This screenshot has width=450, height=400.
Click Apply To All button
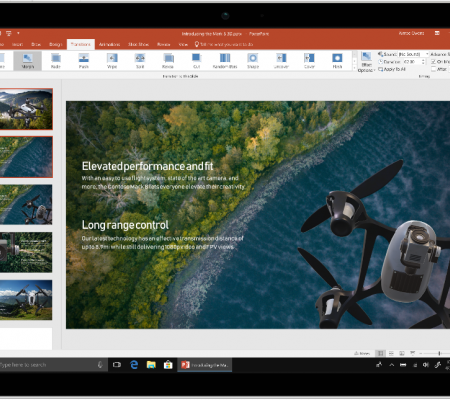392,69
